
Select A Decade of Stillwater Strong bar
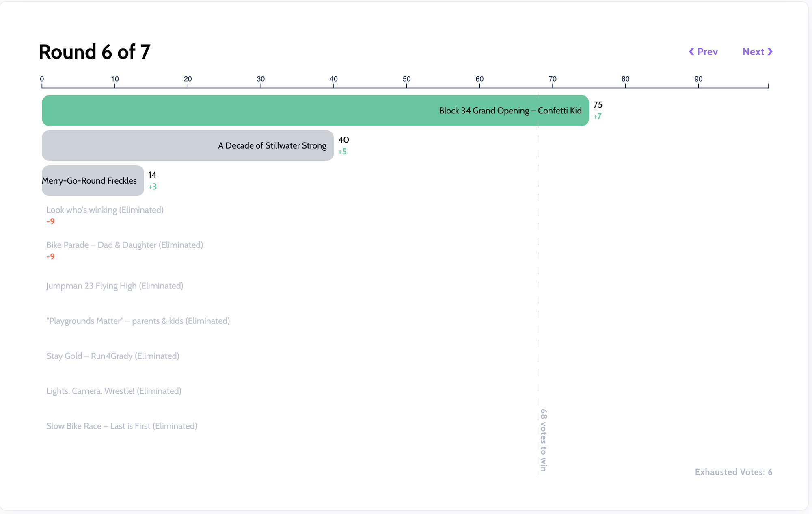[x=188, y=145]
